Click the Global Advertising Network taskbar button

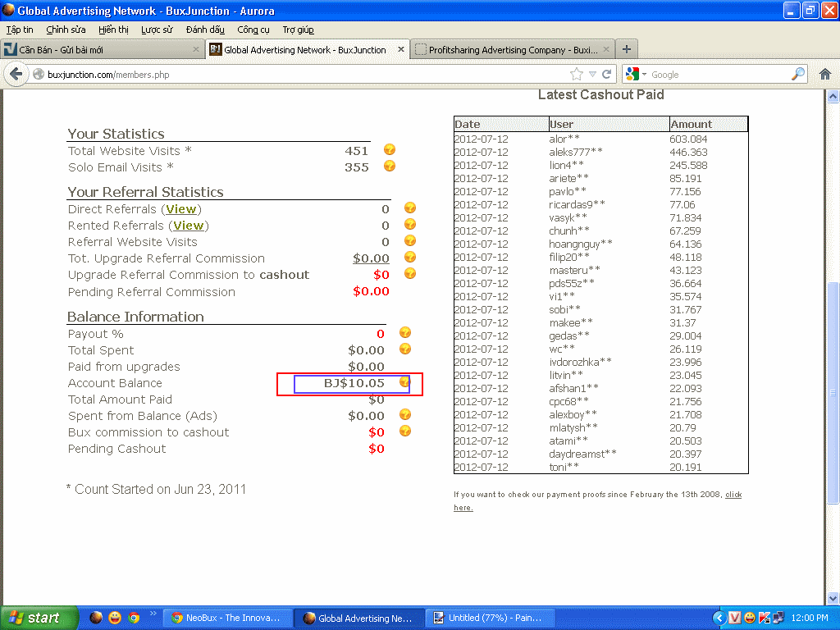[358, 618]
